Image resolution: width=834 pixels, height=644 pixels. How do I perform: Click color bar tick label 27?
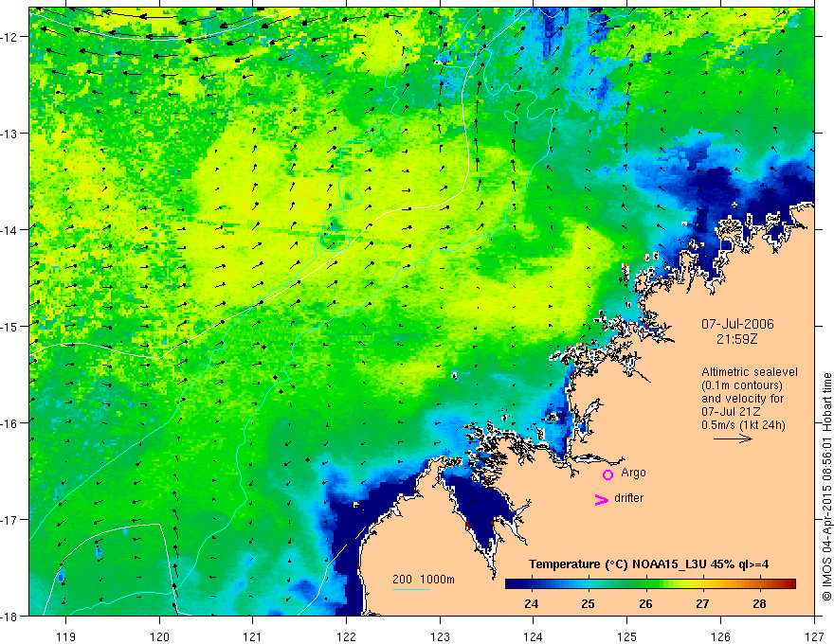point(702,603)
